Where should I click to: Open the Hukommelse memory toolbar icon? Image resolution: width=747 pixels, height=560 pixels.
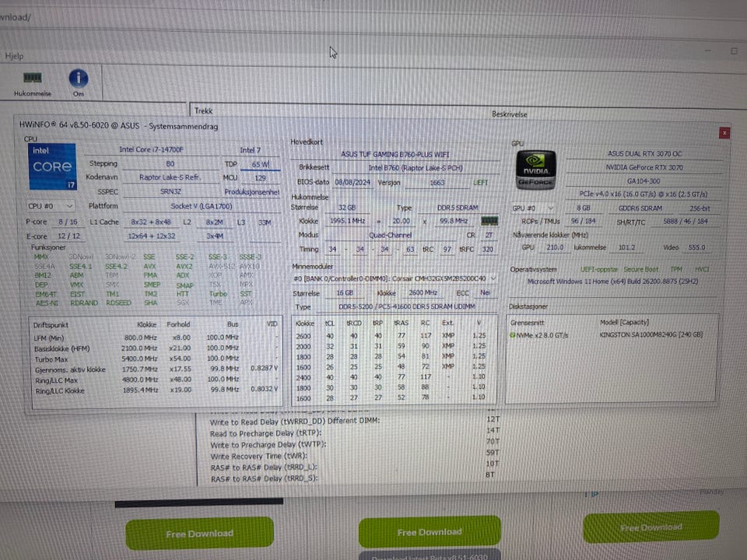pos(33,83)
